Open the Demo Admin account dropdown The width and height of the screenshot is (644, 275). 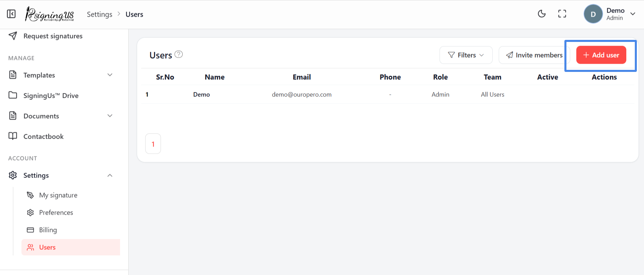pyautogui.click(x=610, y=14)
